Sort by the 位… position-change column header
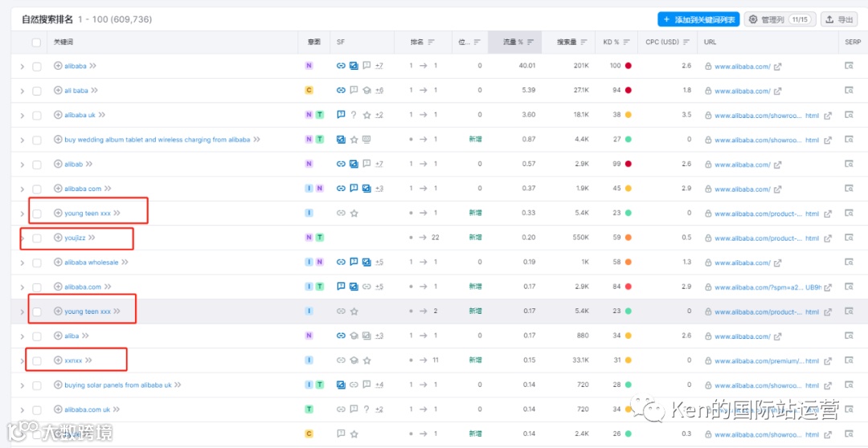This screenshot has width=868, height=448. click(x=470, y=42)
